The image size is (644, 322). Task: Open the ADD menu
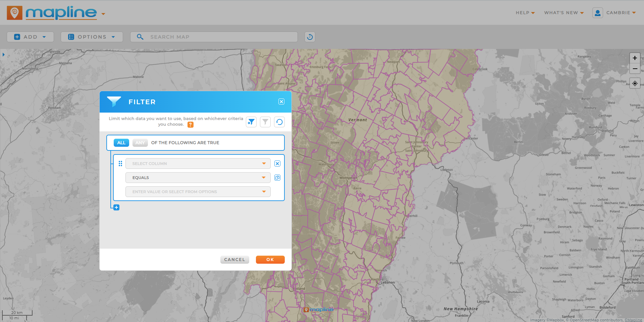(30, 37)
